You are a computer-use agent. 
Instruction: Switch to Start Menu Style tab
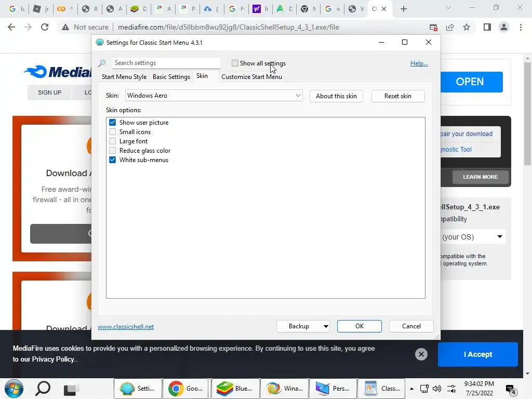pyautogui.click(x=124, y=77)
